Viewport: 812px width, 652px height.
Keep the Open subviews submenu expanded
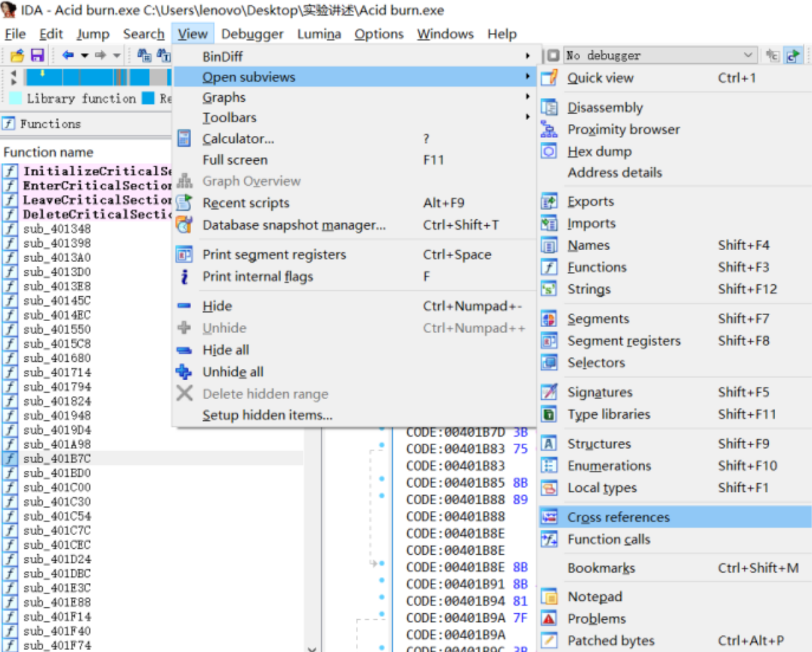(x=355, y=77)
